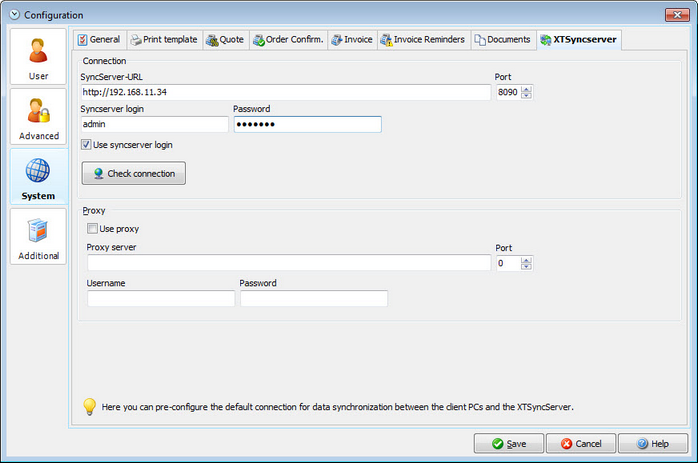Click the proxy Password input field
Image resolution: width=698 pixels, height=463 pixels.
314,298
